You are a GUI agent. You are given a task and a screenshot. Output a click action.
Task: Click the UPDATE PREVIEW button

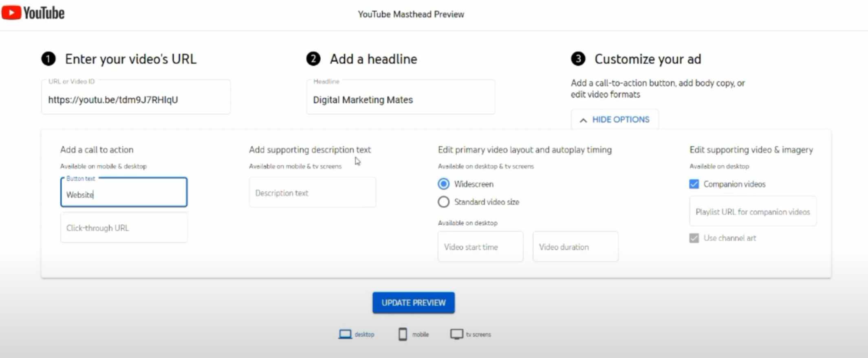coord(414,303)
